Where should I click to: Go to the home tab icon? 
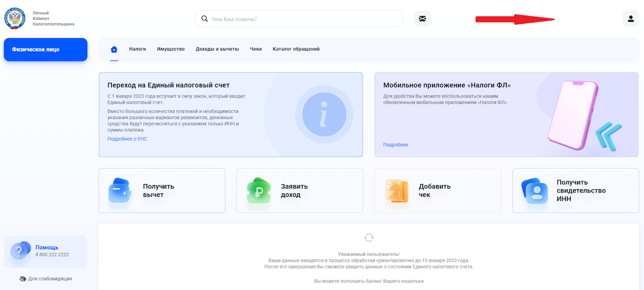[x=114, y=49]
